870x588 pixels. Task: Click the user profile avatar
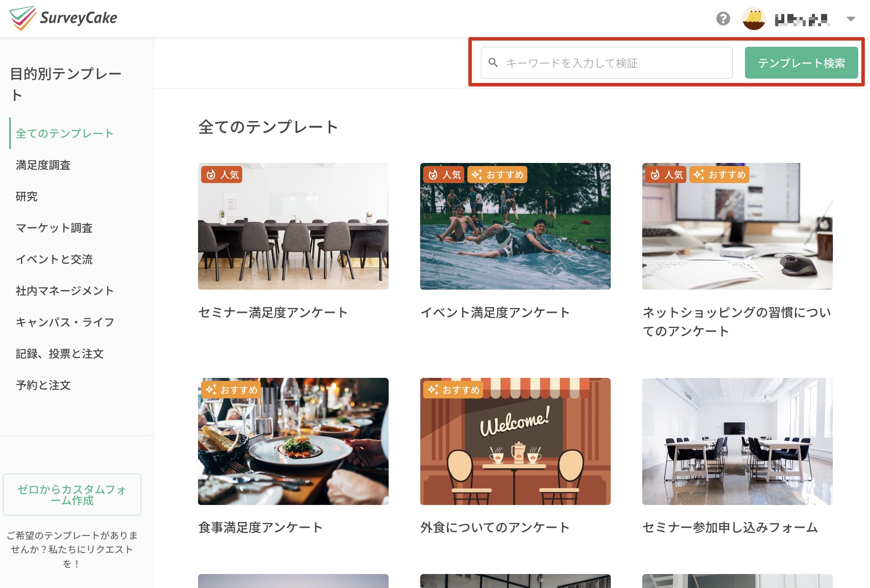click(x=754, y=19)
